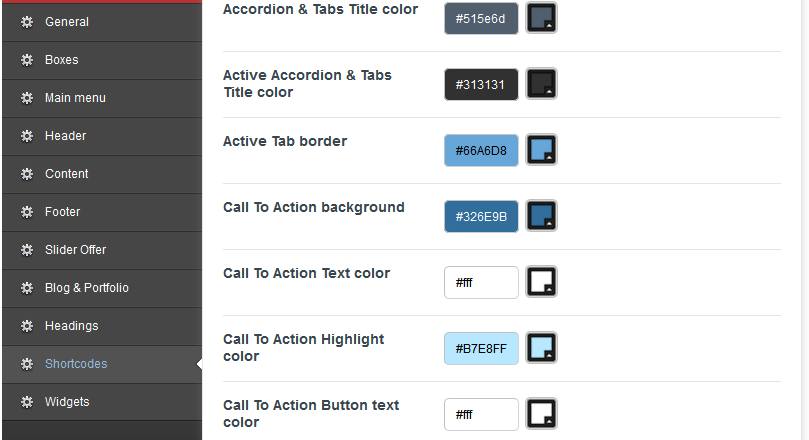Click the gear icon next to Boxes

click(27, 60)
